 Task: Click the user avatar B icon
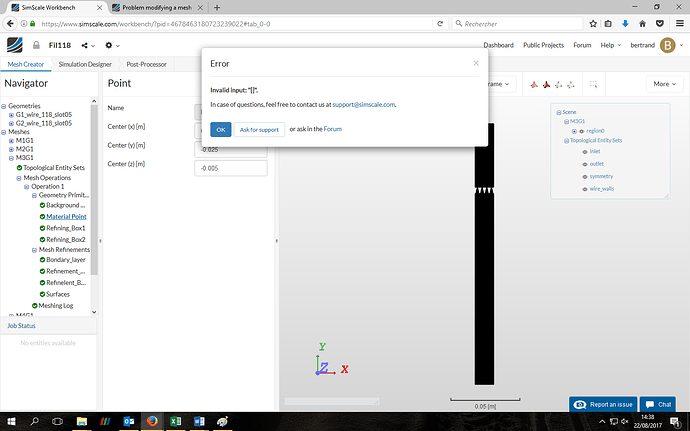(668, 45)
